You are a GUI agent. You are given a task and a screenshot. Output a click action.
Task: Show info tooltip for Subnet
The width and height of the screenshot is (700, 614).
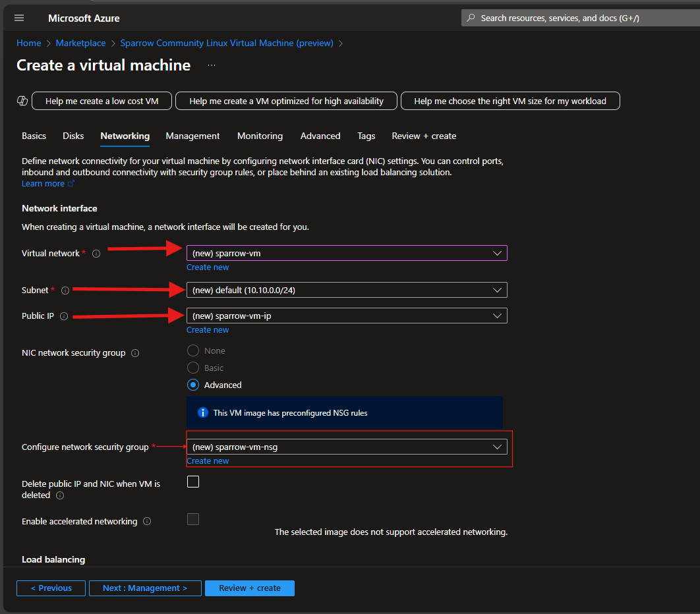tap(65, 291)
